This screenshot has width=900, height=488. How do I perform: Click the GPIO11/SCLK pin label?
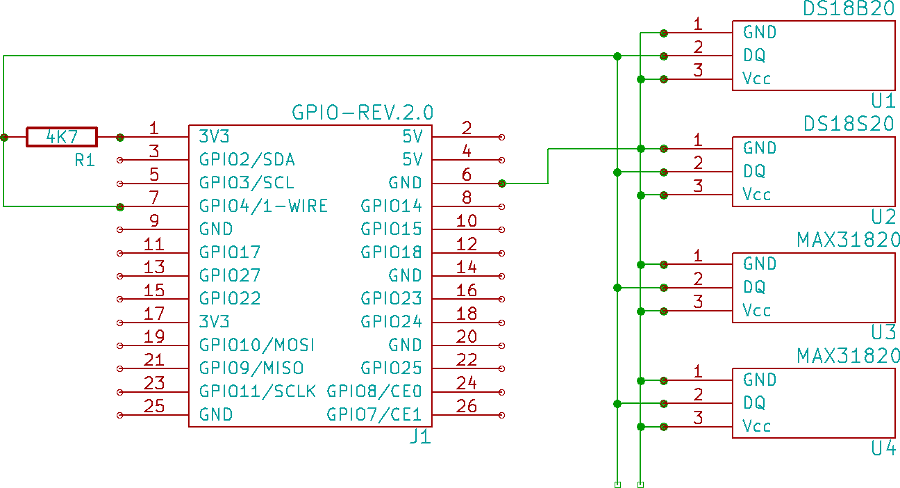pos(257,392)
